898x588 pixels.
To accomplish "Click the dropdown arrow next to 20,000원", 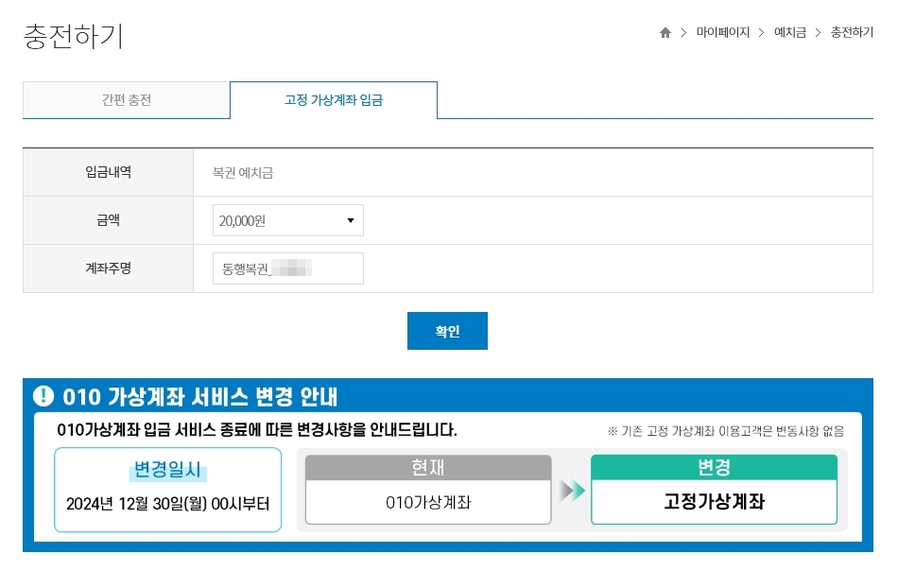I will coord(351,220).
